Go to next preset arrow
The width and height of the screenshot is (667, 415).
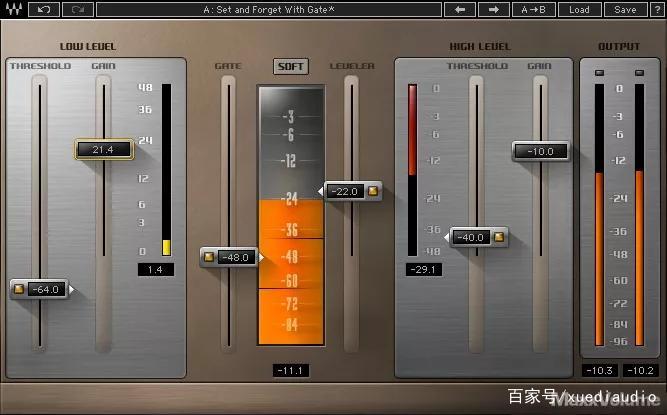click(x=494, y=9)
